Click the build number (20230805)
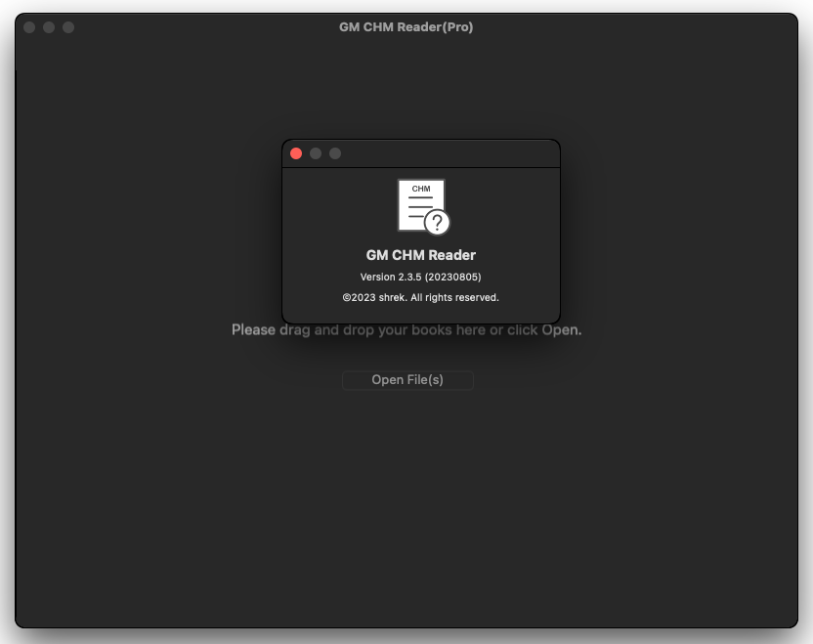 tap(452, 278)
